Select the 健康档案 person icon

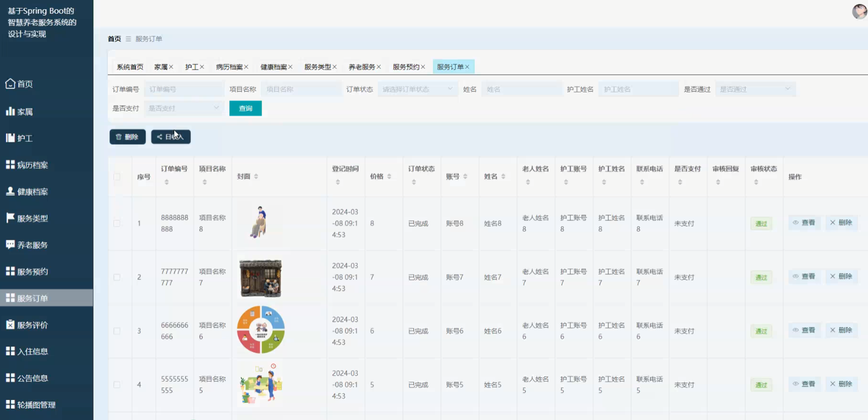[9, 191]
